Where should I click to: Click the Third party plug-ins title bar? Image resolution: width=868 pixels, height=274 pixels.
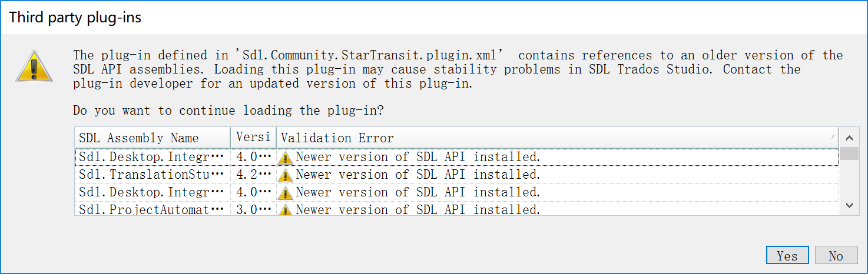pyautogui.click(x=434, y=17)
